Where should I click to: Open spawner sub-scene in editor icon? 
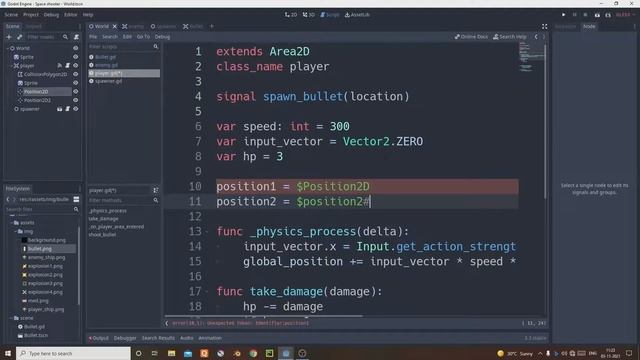[x=60, y=109]
